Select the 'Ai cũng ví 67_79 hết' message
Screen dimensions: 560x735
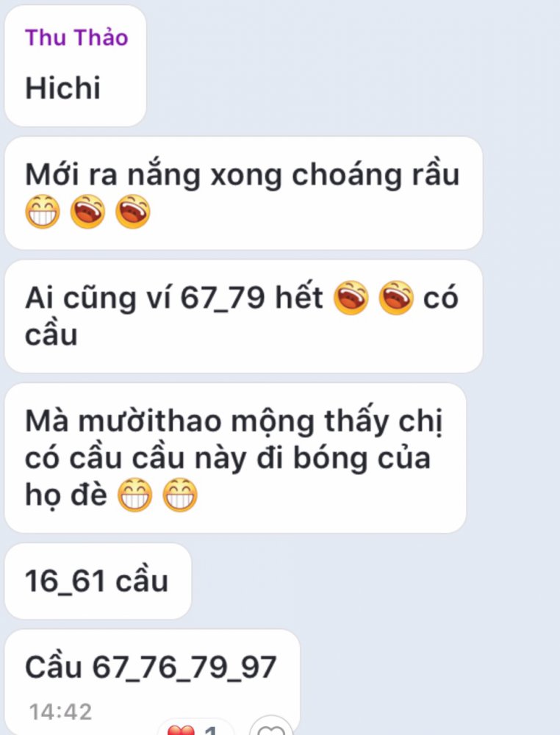244,316
